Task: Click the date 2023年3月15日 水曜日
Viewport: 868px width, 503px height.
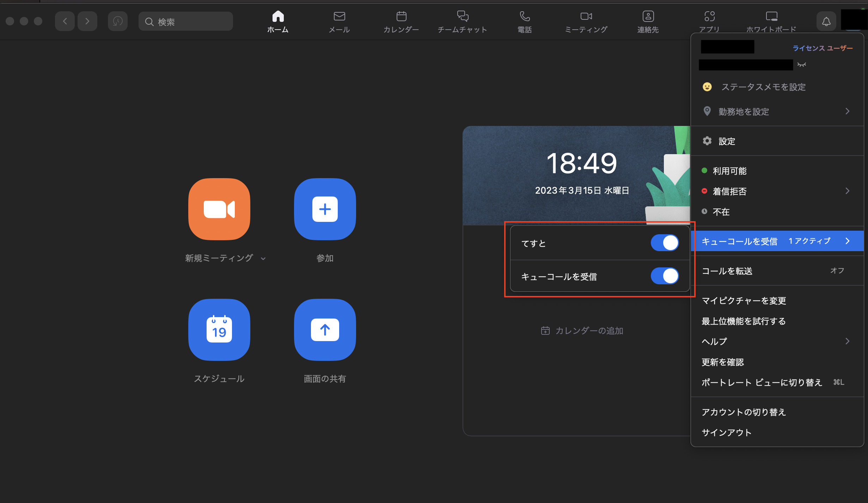Action: (x=582, y=190)
